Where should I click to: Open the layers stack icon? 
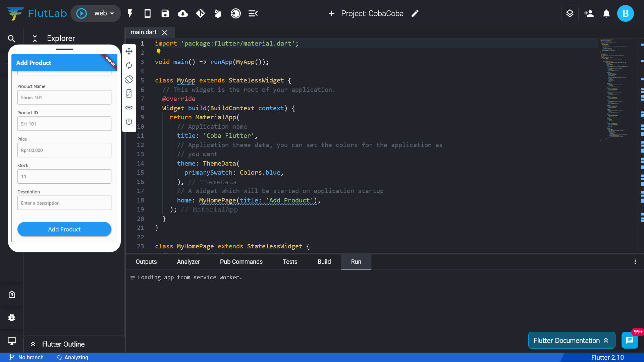coord(570,13)
